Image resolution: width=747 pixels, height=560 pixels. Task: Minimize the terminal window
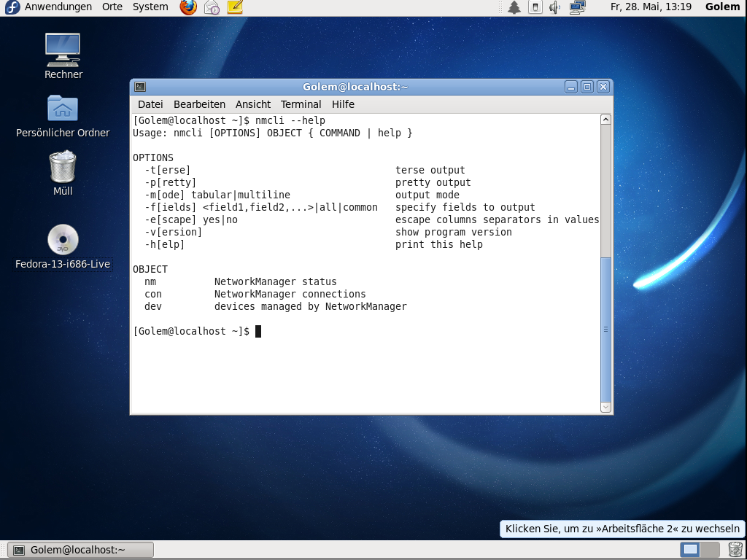pyautogui.click(x=571, y=87)
